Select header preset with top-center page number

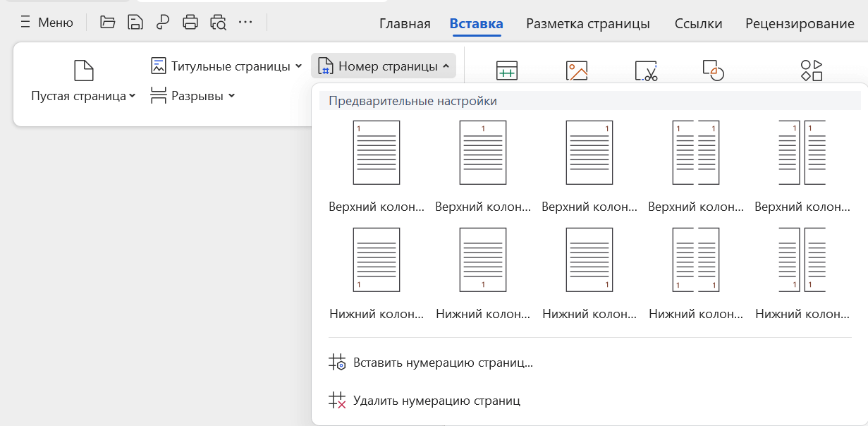click(x=483, y=153)
